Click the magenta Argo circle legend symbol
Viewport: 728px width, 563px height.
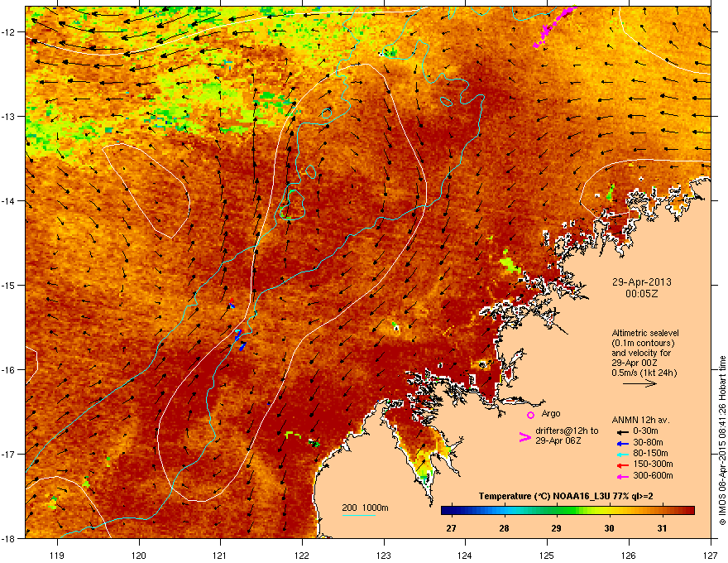point(530,415)
